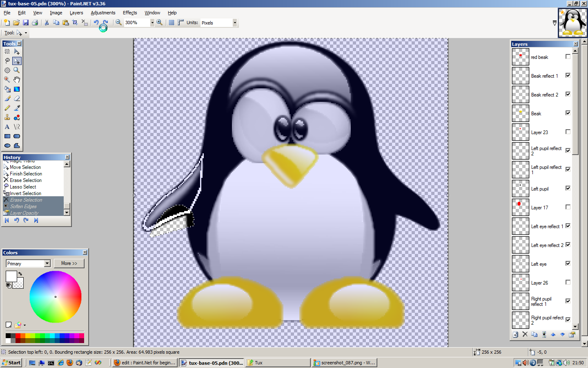Select the Ellipse Select tool
The image size is (588, 368).
[7, 70]
